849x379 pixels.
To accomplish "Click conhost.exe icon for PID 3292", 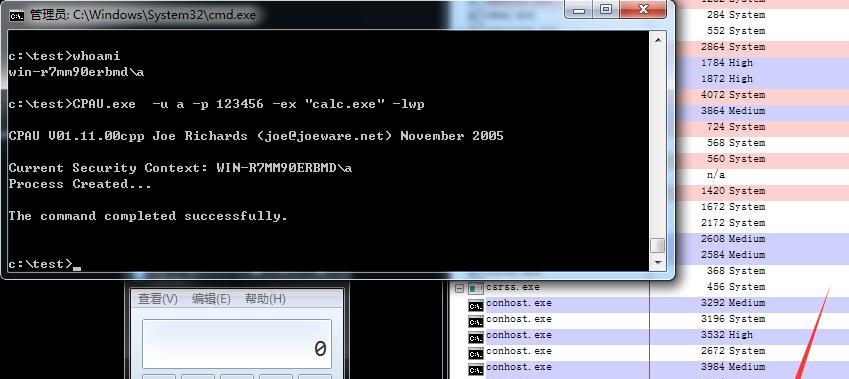I will pos(475,306).
